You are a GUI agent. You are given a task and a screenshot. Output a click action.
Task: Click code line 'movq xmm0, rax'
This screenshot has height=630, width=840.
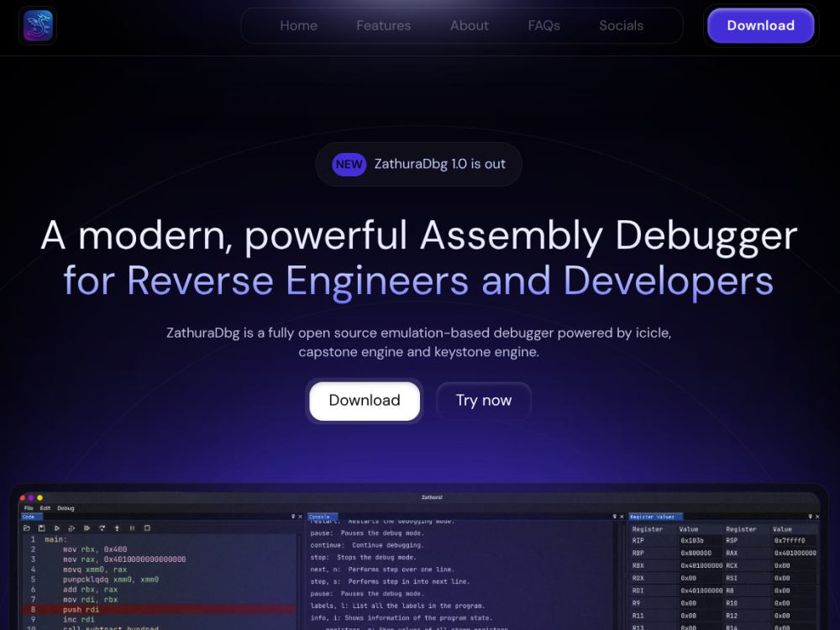click(x=95, y=570)
